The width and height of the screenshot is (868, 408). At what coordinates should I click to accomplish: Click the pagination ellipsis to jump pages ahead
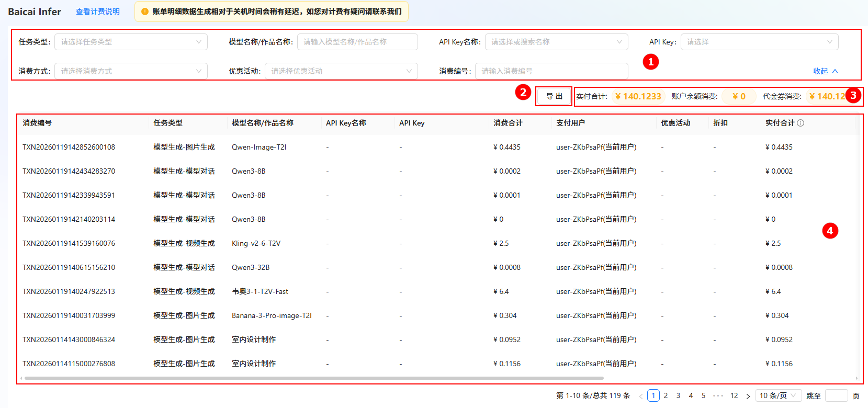pos(718,395)
